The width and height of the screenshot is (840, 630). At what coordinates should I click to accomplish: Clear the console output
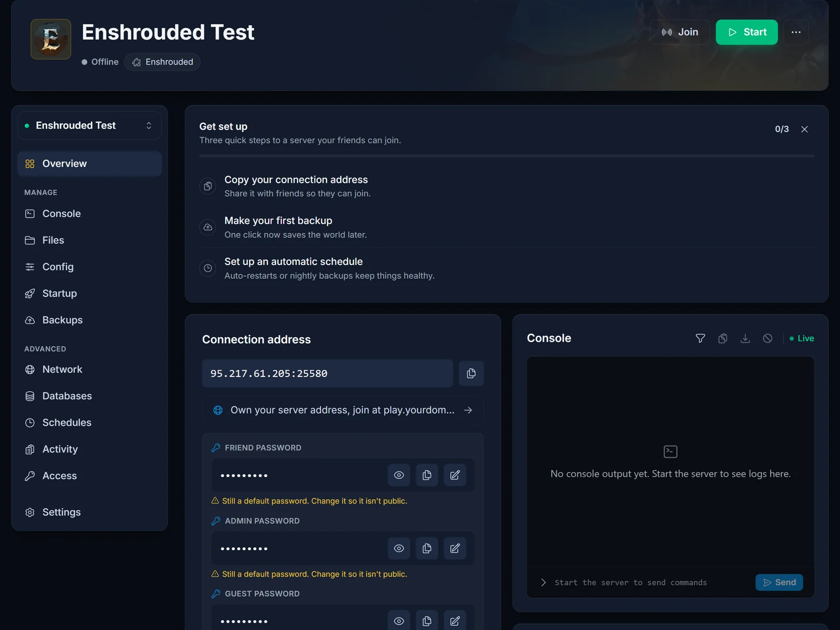[x=768, y=339]
